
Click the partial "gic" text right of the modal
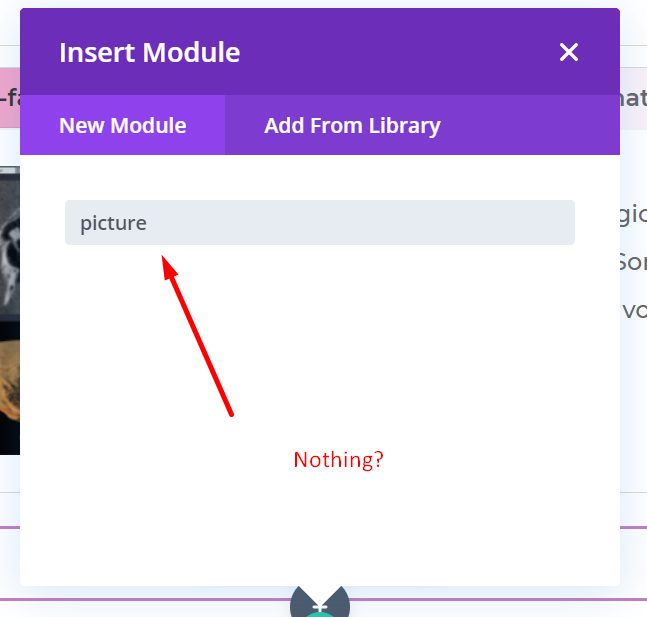click(633, 213)
